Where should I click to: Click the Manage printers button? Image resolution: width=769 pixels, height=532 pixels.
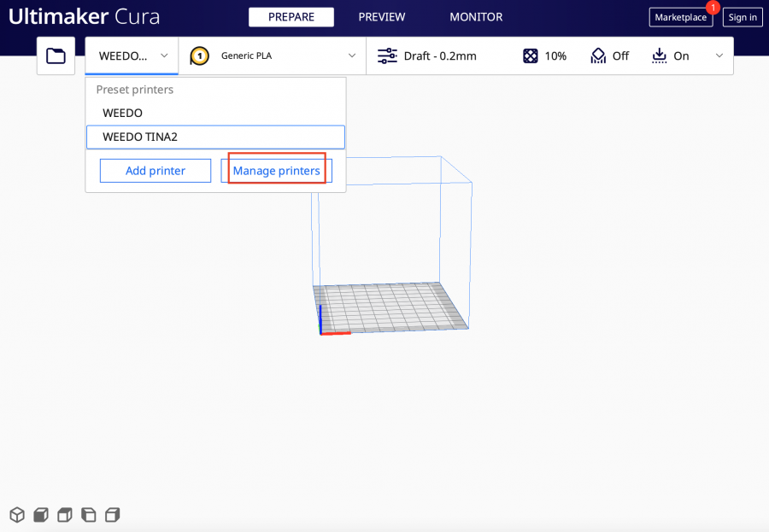pos(277,171)
